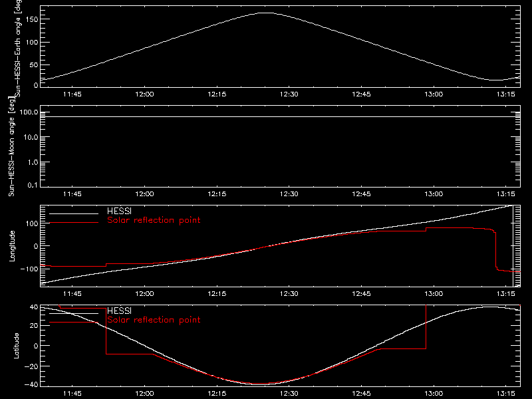The height and width of the screenshot is (399, 532).
Task: Click the 12:00 time label under Latitude plot
Action: pyautogui.click(x=144, y=394)
